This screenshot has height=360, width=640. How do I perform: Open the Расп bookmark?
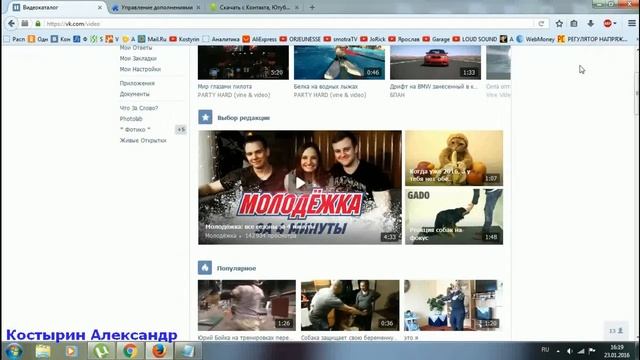pos(15,39)
